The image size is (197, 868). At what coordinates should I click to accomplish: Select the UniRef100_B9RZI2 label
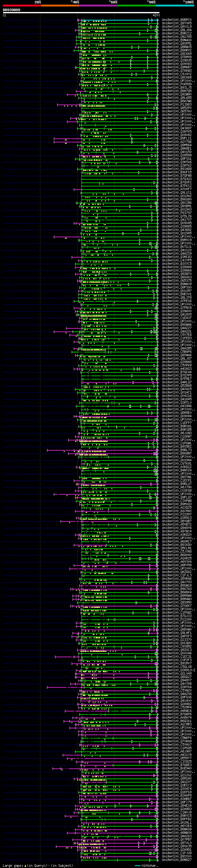click(x=177, y=33)
